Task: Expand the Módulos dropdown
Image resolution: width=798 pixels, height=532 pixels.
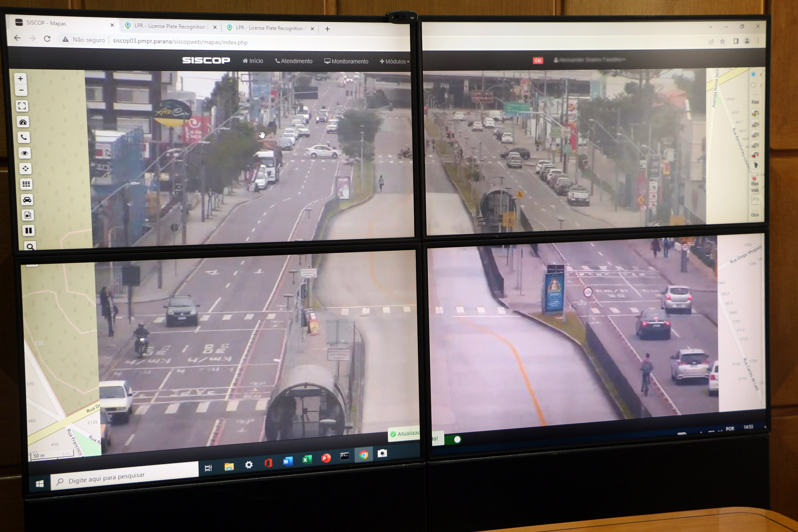Action: [x=394, y=62]
